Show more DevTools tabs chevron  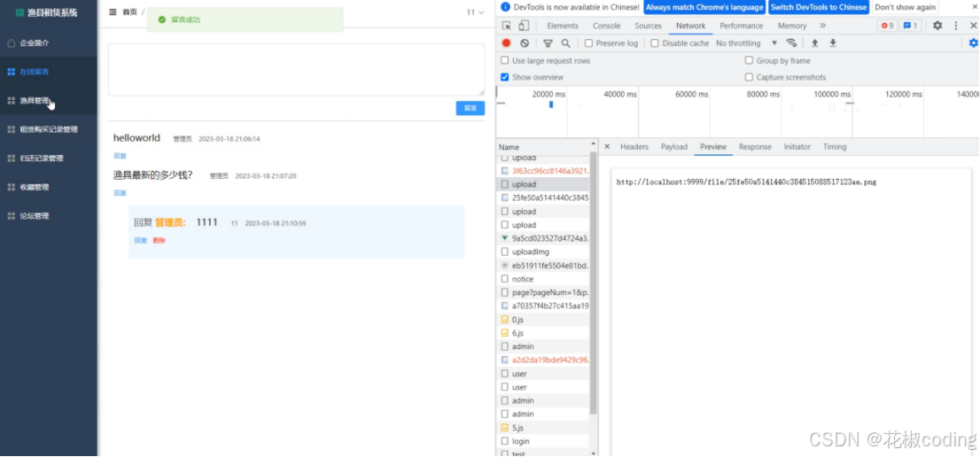coord(822,26)
